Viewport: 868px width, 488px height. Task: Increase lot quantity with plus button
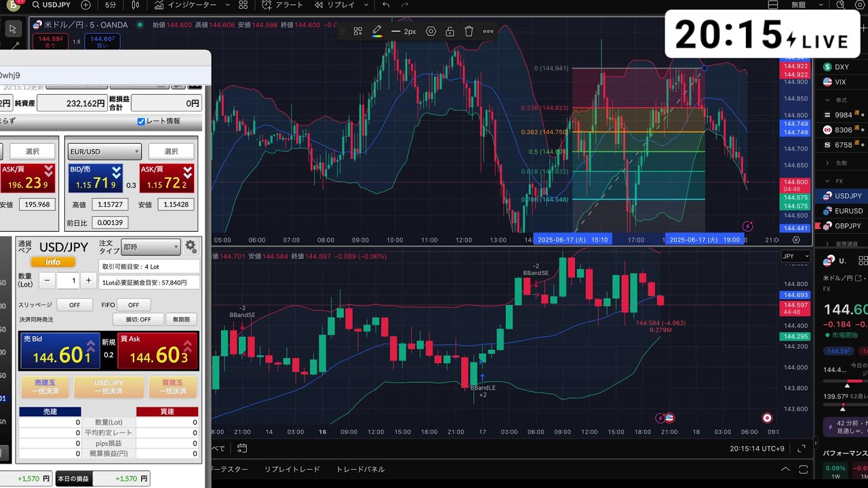pos(88,280)
